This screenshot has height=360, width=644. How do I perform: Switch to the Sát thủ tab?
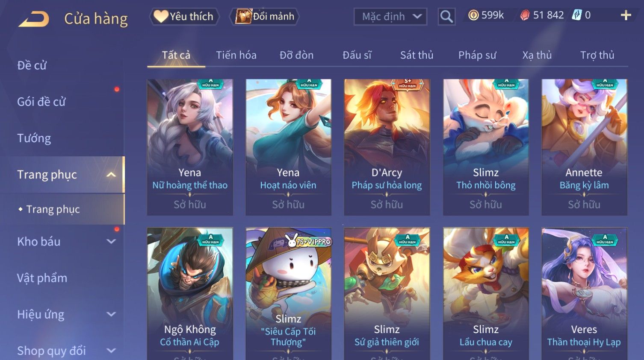click(x=417, y=55)
